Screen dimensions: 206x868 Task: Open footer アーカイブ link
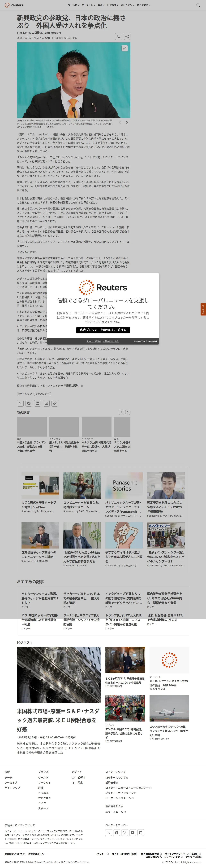tap(11, 783)
